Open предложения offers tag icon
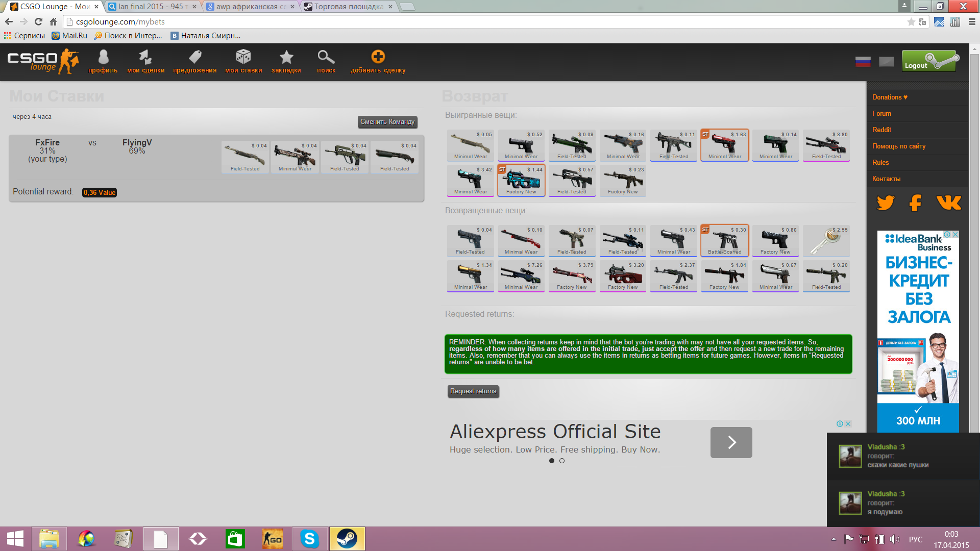 [x=194, y=57]
